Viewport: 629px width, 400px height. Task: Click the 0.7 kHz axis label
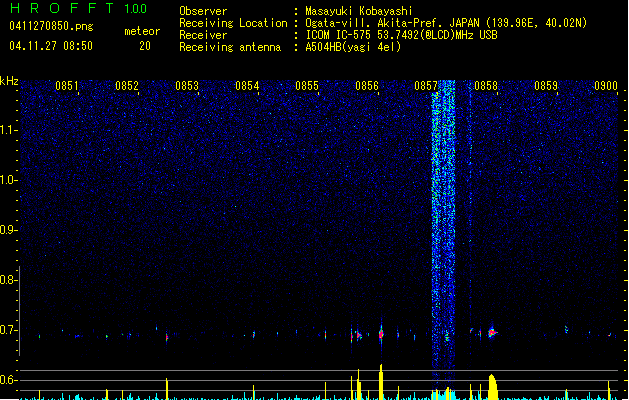pos(8,330)
